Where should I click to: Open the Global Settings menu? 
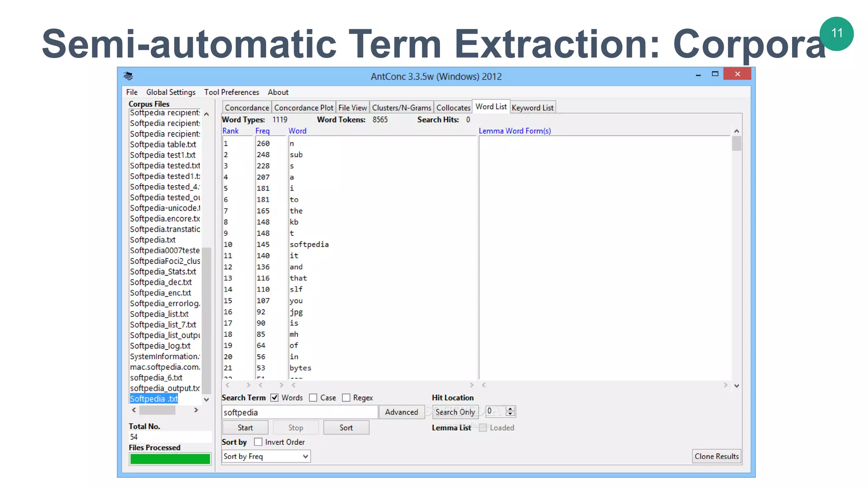click(171, 92)
